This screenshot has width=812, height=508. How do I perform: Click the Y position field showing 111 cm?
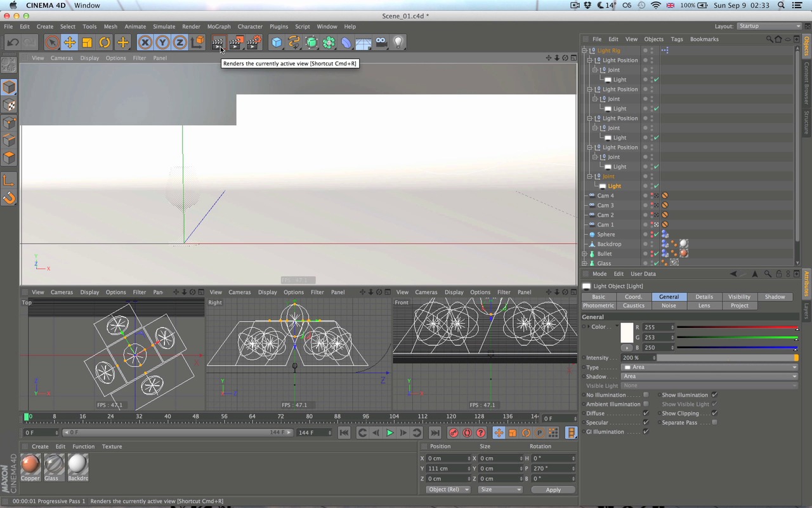coord(447,468)
